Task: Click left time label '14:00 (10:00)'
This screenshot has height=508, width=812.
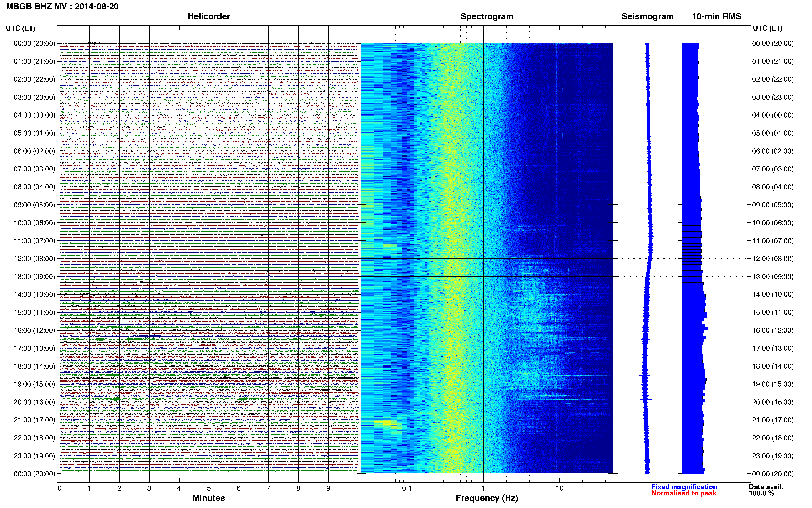Action: (34, 295)
